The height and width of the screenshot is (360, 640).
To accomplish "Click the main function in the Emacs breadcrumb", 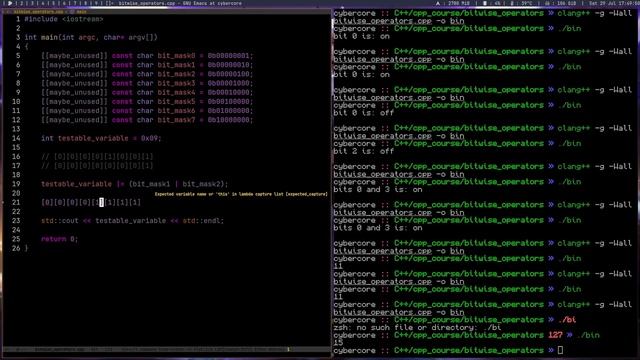I will [x=82, y=12].
